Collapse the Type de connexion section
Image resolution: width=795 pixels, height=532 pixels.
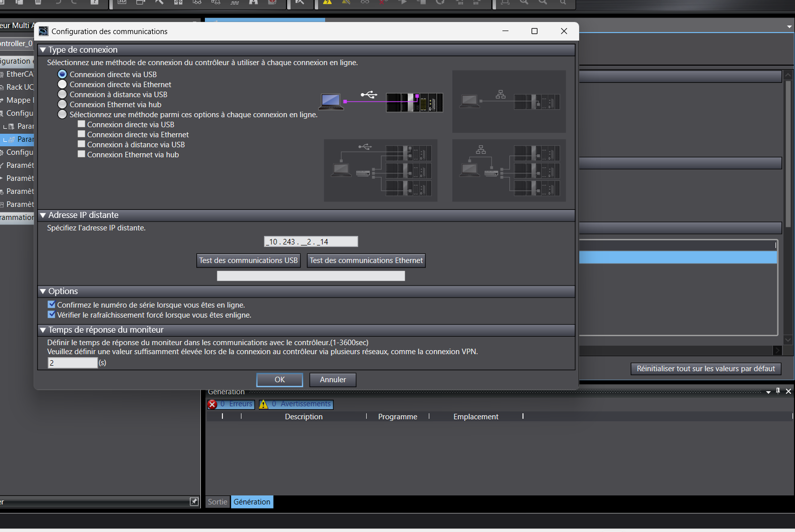coord(43,50)
